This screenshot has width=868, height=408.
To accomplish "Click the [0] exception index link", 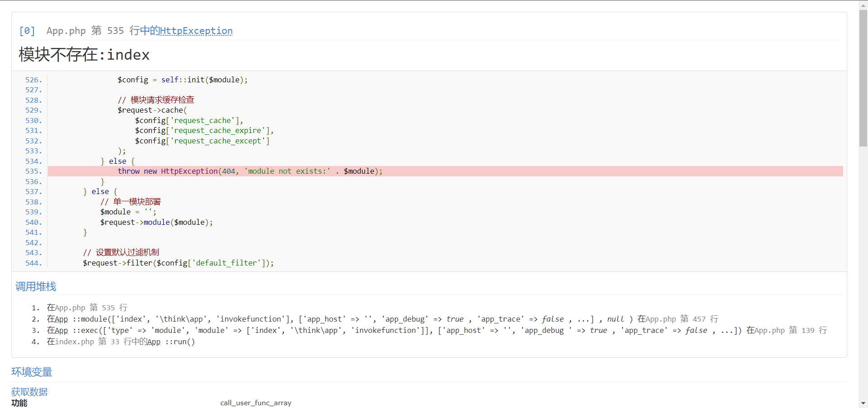I will coord(27,31).
